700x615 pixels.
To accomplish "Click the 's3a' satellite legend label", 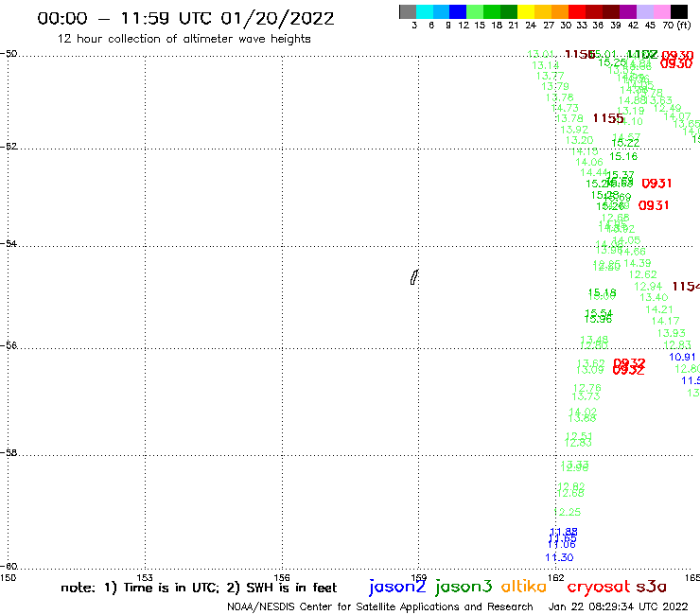I will pos(651,587).
